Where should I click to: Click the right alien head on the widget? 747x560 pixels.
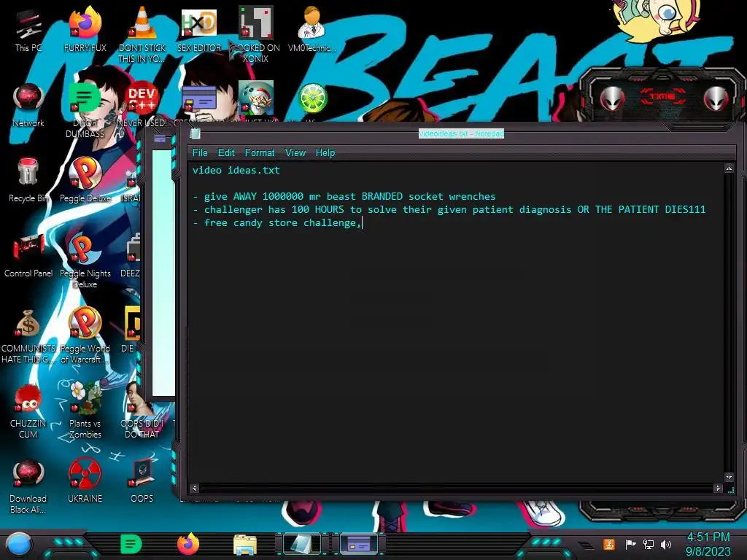716,98
